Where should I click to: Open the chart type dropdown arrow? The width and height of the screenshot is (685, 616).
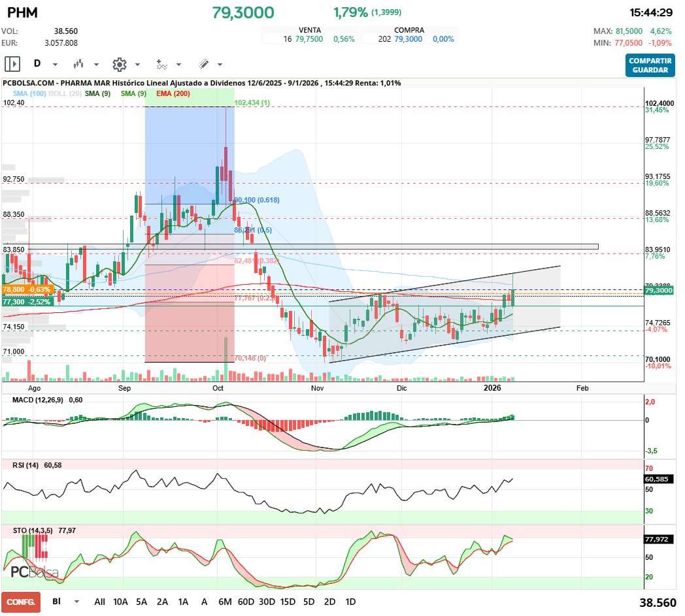tap(97, 65)
